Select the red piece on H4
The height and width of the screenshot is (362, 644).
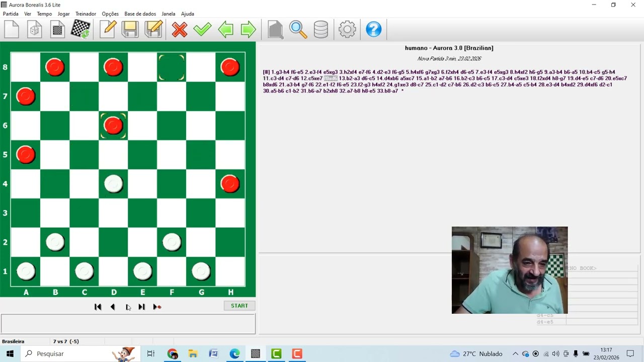[230, 184]
